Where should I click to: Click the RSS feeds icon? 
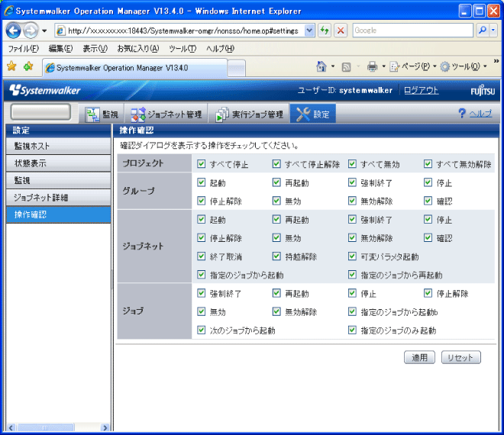pos(346,67)
